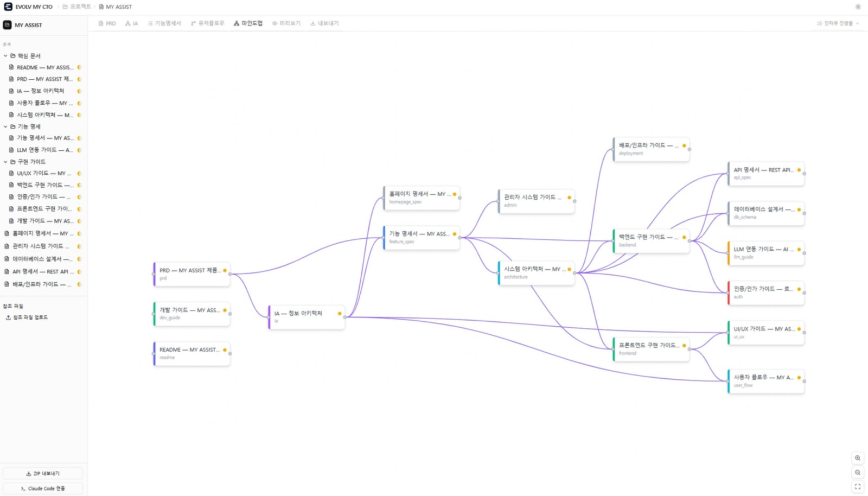Click red color bar on 인증/인가 가이드 node
Screen dimensions: 868x496
(x=729, y=292)
